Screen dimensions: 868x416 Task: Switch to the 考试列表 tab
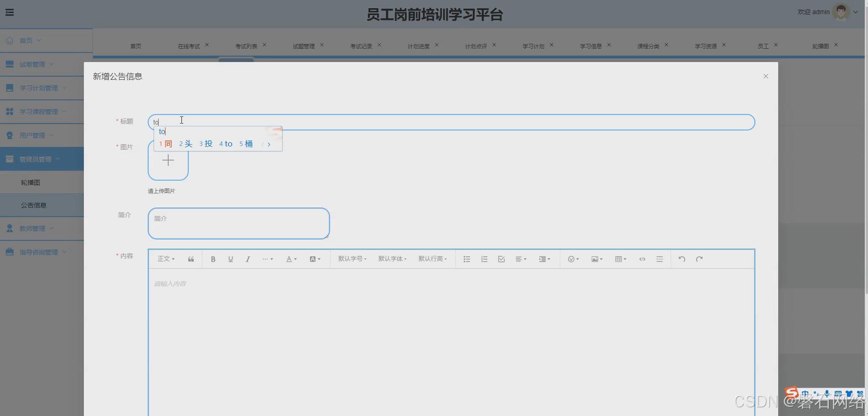246,46
